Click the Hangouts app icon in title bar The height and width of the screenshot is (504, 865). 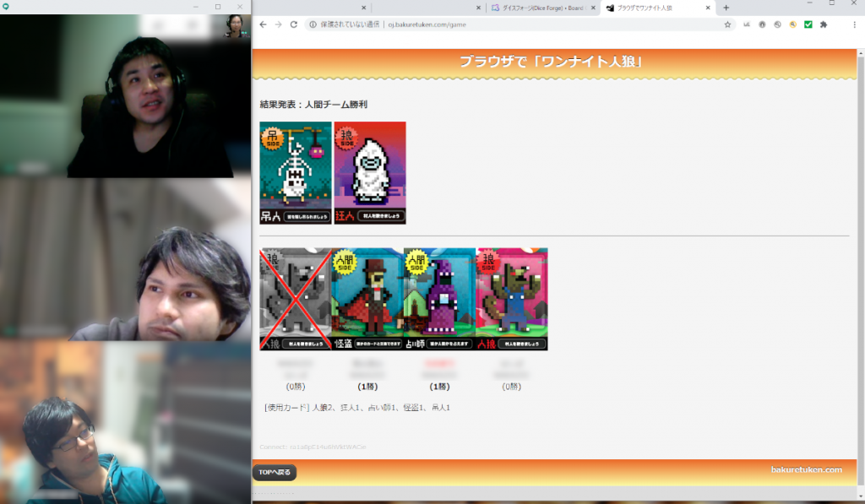[x=5, y=6]
